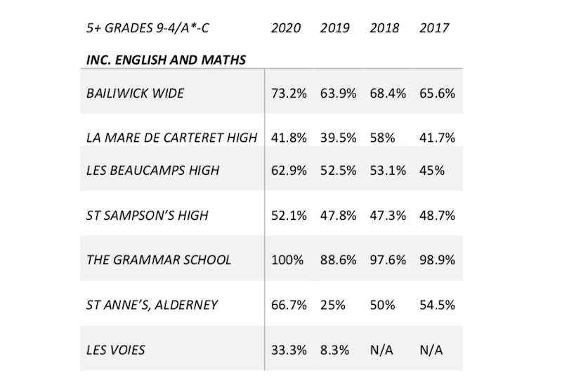The height and width of the screenshot is (392, 562).
Task: Click The Grammar School row label
Action: tap(159, 260)
